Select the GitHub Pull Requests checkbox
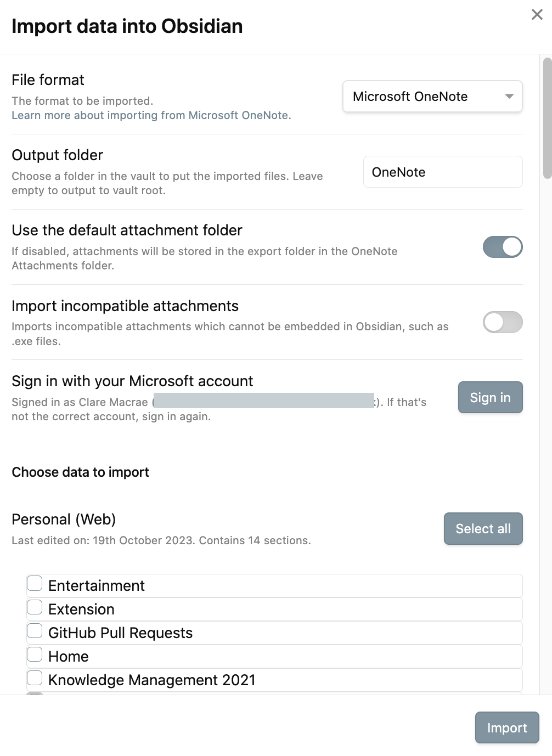 tap(35, 631)
